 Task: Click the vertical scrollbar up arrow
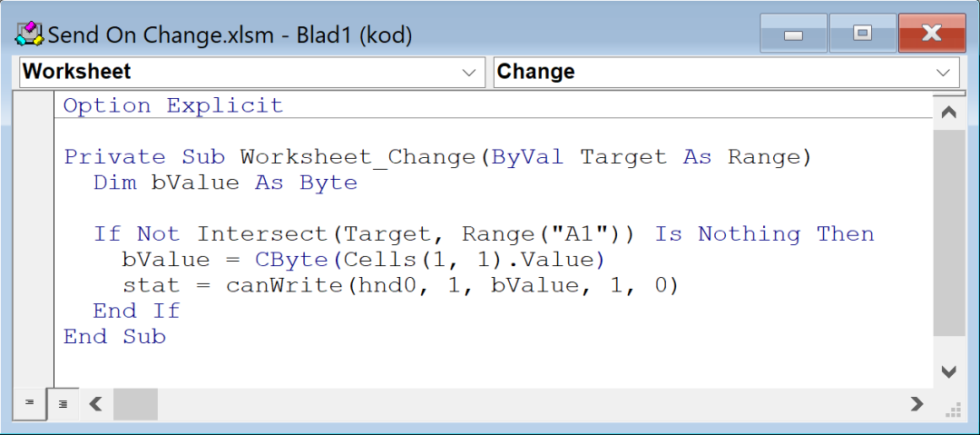[949, 113]
